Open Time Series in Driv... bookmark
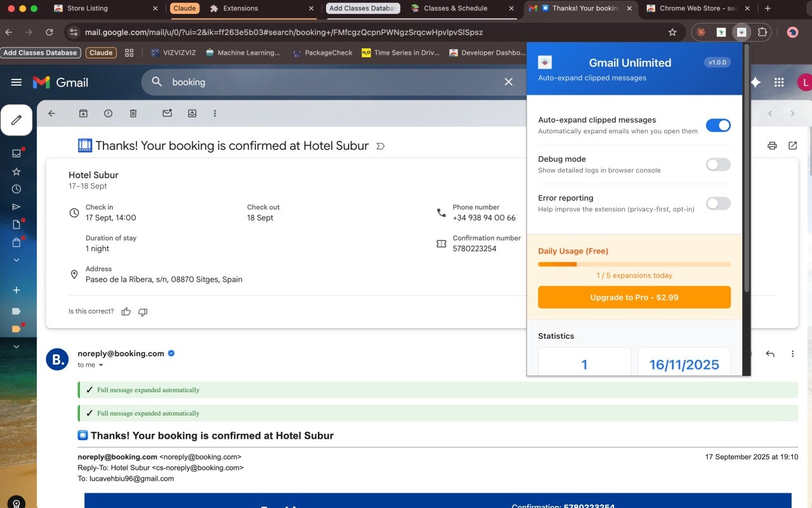Viewport: 812px width, 508px height. [x=400, y=53]
